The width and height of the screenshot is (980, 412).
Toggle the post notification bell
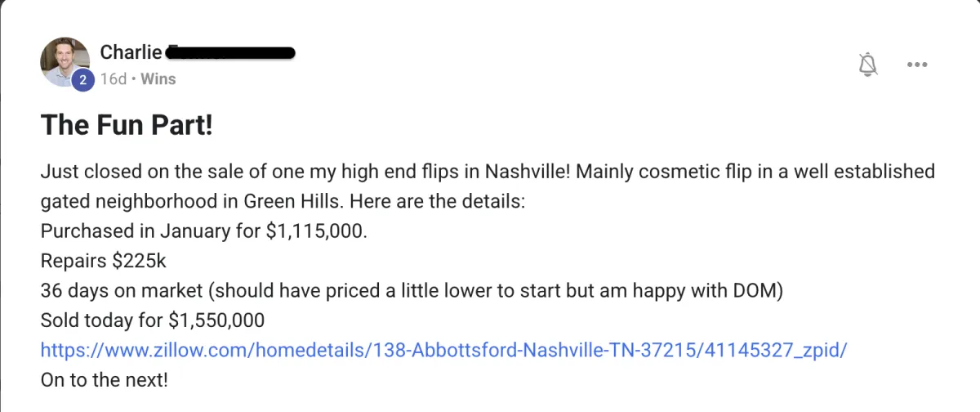(869, 65)
